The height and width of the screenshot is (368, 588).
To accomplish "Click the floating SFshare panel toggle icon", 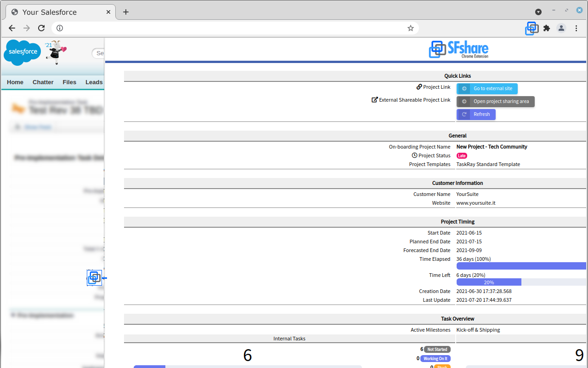I will click(x=94, y=278).
